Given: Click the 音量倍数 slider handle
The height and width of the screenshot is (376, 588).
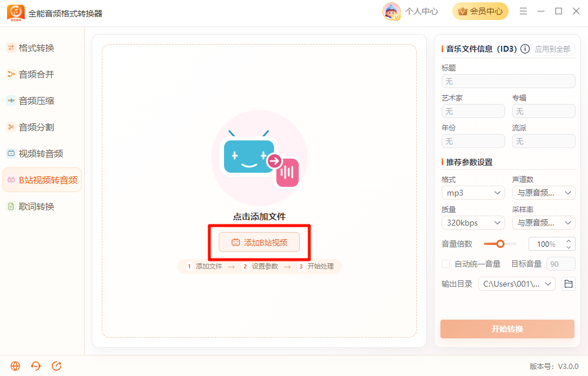Looking at the screenshot, I should tap(500, 244).
